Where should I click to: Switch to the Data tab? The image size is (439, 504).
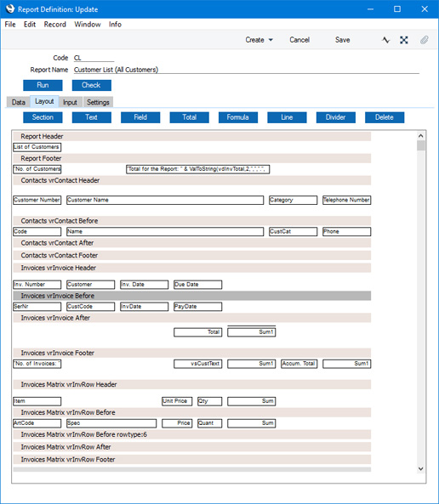pos(19,102)
